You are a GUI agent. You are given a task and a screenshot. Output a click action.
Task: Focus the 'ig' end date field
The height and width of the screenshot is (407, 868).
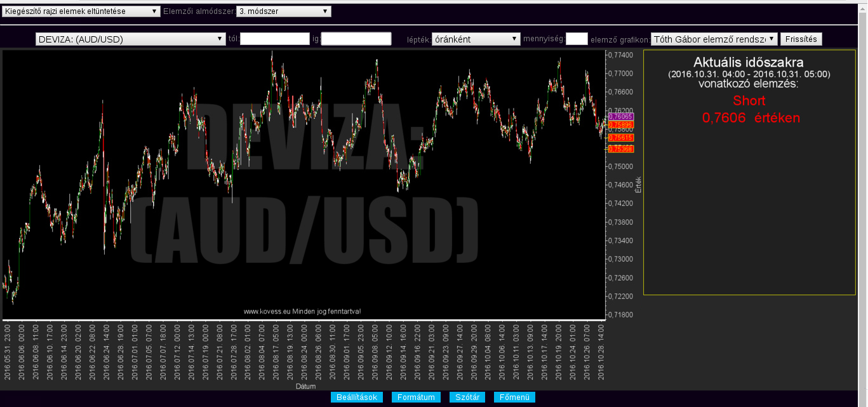tap(356, 39)
